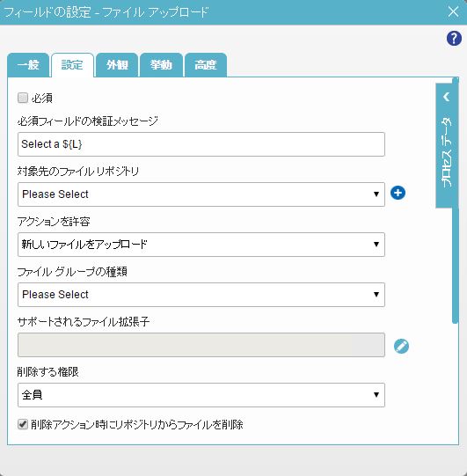Enable the 必須 checkbox

(23, 98)
